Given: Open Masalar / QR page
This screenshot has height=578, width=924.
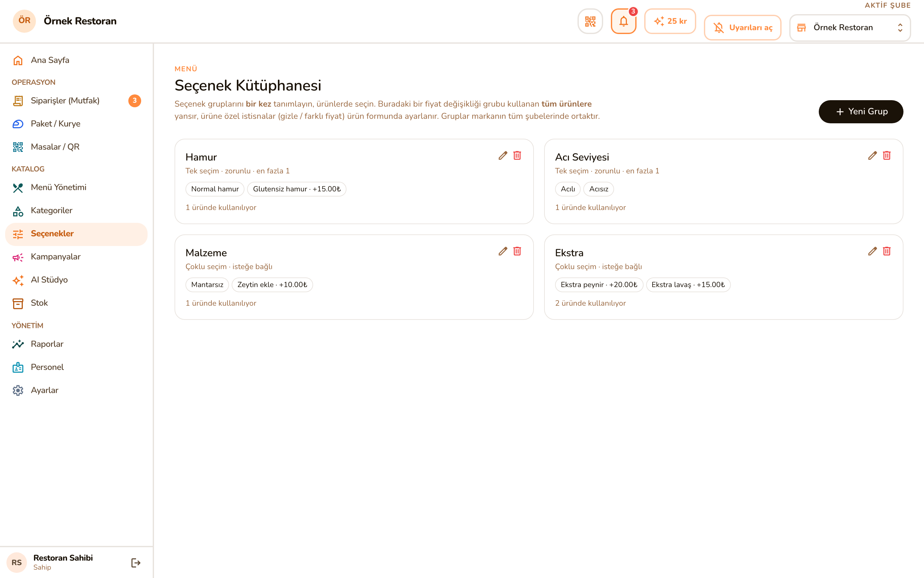Looking at the screenshot, I should [76, 147].
